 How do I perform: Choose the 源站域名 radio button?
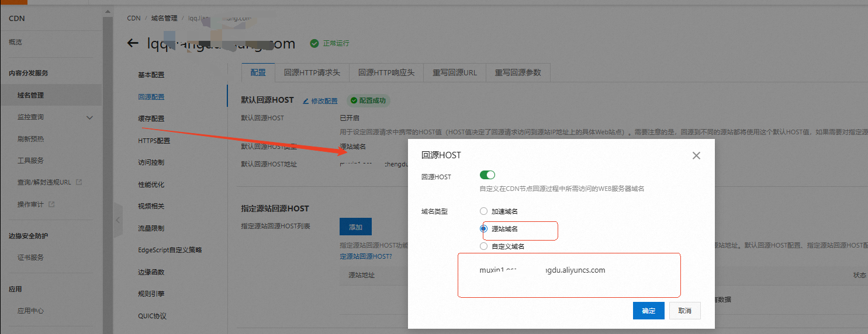483,229
